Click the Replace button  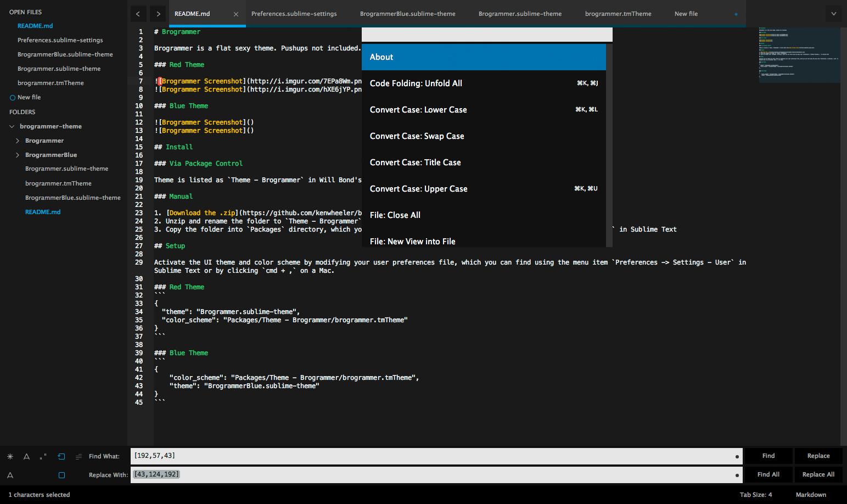coord(818,456)
